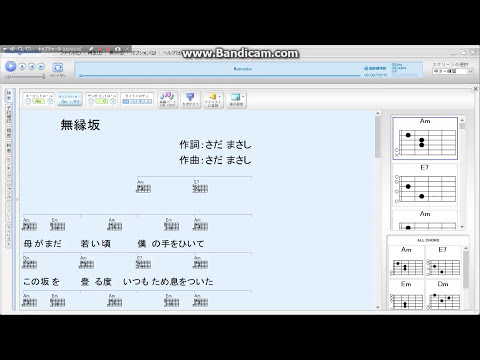Open the Options menu
The image size is (480, 360).
(x=143, y=53)
